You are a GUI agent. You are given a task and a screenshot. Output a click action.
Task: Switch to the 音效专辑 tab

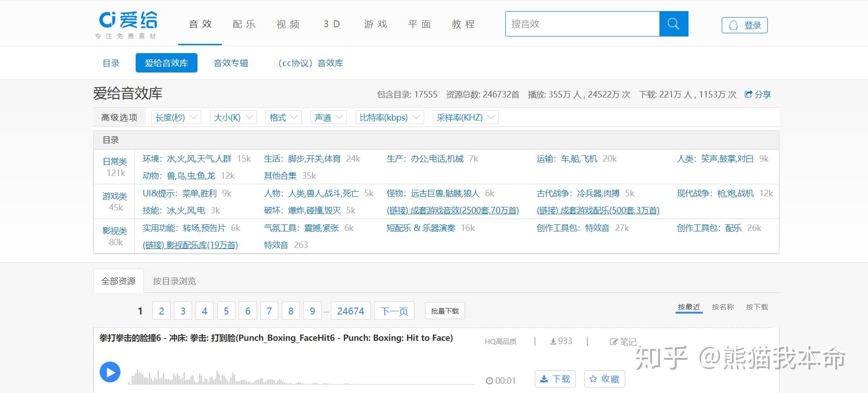(x=231, y=63)
